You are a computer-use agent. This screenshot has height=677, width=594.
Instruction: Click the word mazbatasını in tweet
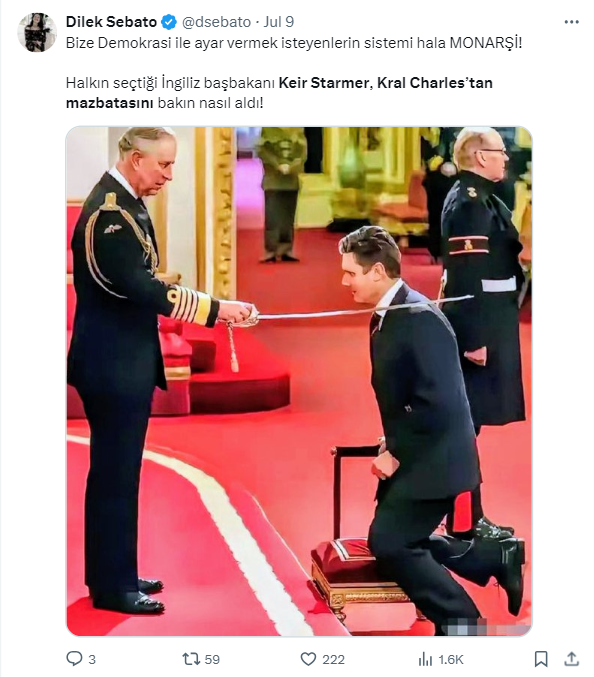coord(110,103)
